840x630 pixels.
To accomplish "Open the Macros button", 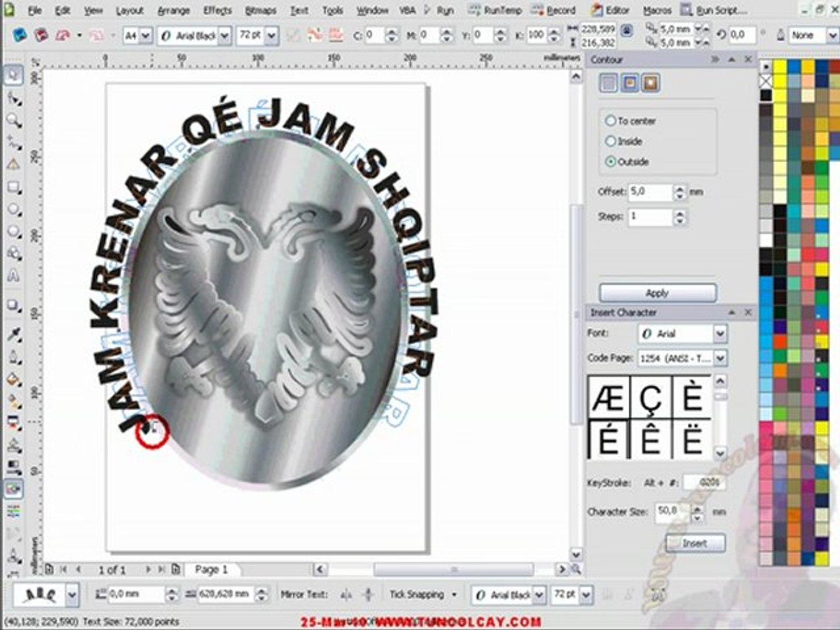I will tap(657, 10).
